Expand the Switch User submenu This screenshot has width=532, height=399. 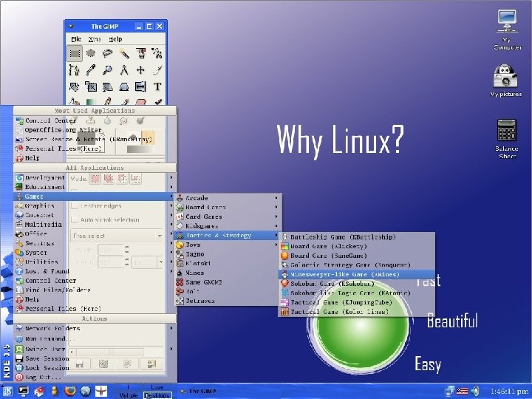[95, 349]
